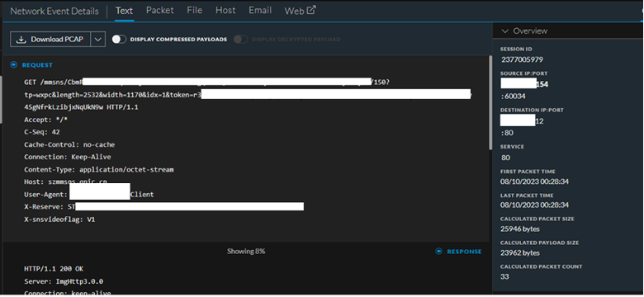
Task: Select the Email tab
Action: [x=260, y=10]
